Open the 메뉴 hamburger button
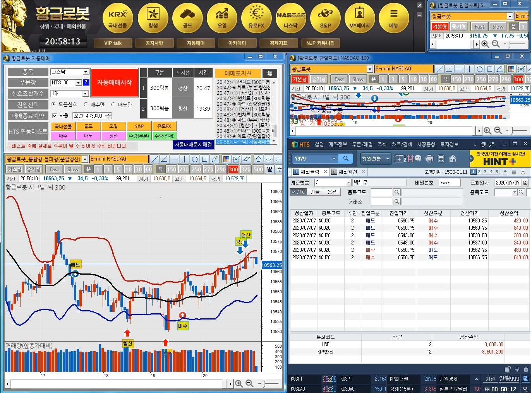This screenshot has width=532, height=393. (x=394, y=18)
